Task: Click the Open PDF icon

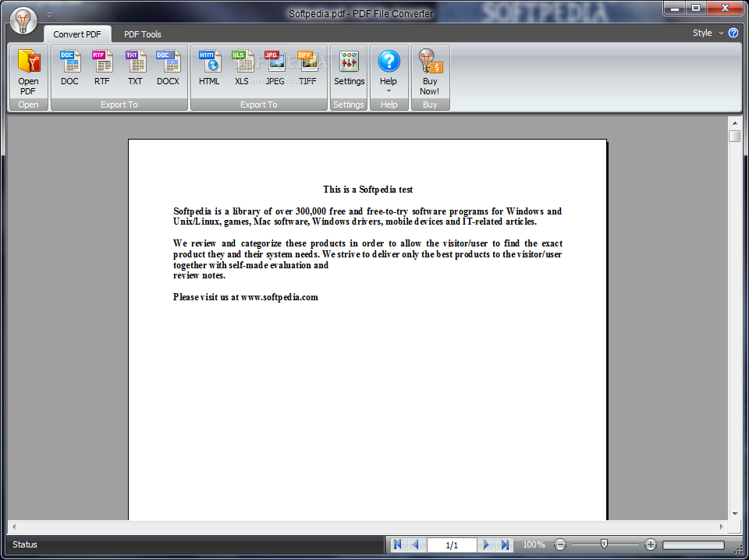Action: pos(28,72)
